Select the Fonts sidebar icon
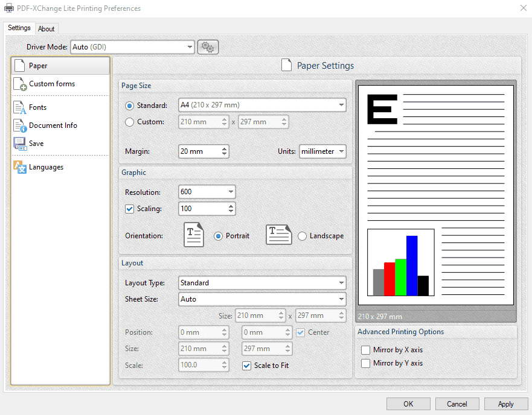 click(19, 107)
